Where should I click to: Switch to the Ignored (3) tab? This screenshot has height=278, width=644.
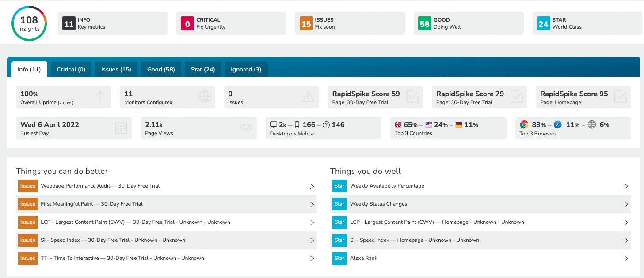pyautogui.click(x=246, y=69)
